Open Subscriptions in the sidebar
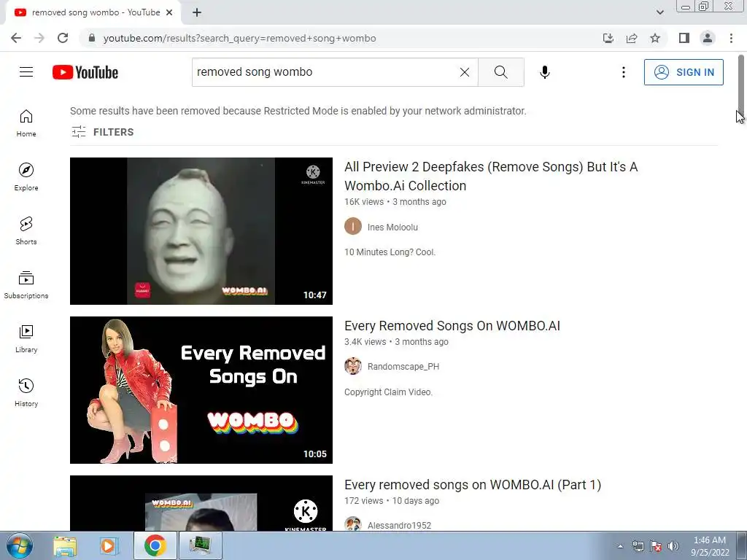The height and width of the screenshot is (560, 747). [26, 285]
